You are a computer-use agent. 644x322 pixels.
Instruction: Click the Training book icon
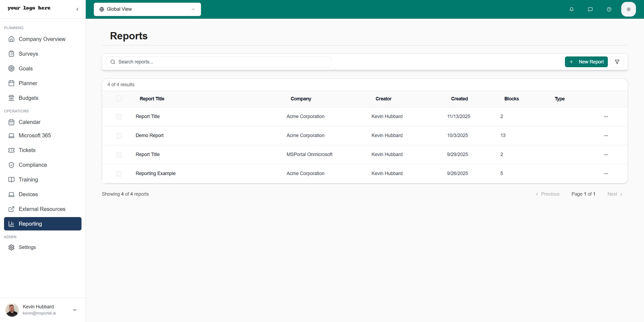click(11, 180)
